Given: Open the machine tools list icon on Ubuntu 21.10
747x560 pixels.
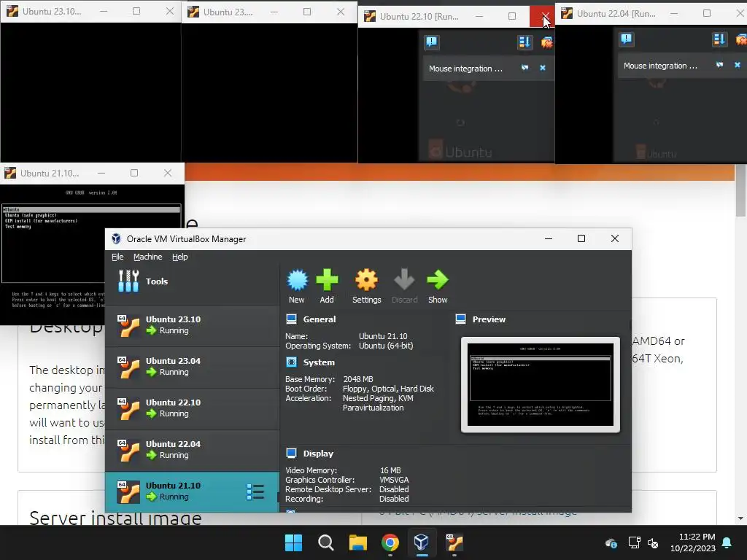Looking at the screenshot, I should pos(255,492).
